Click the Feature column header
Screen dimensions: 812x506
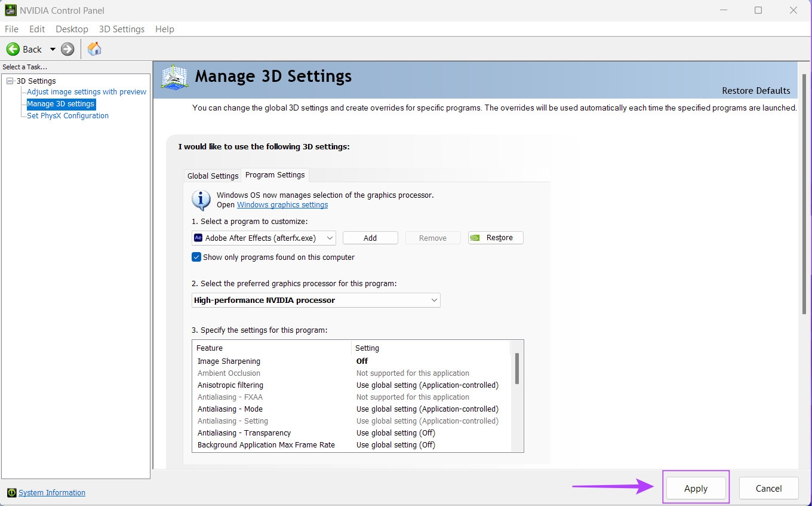pos(272,348)
